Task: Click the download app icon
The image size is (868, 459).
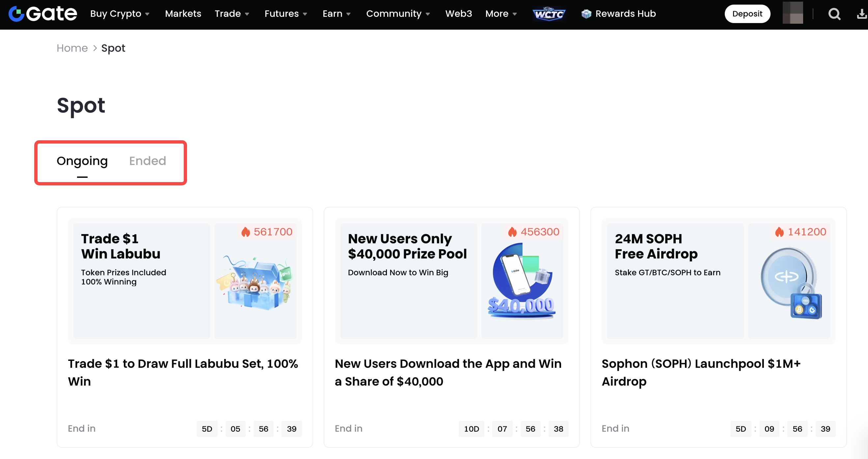Action: point(861,14)
